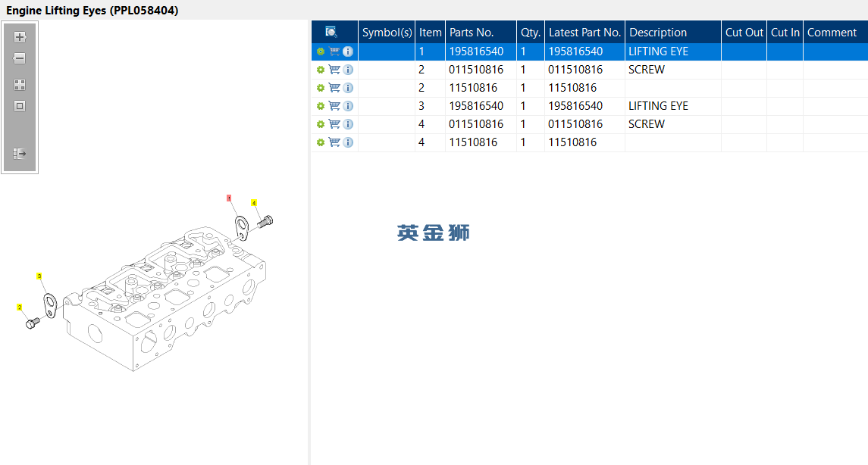Select the four-squares grid view icon
The width and height of the screenshot is (868, 465).
[x=20, y=85]
